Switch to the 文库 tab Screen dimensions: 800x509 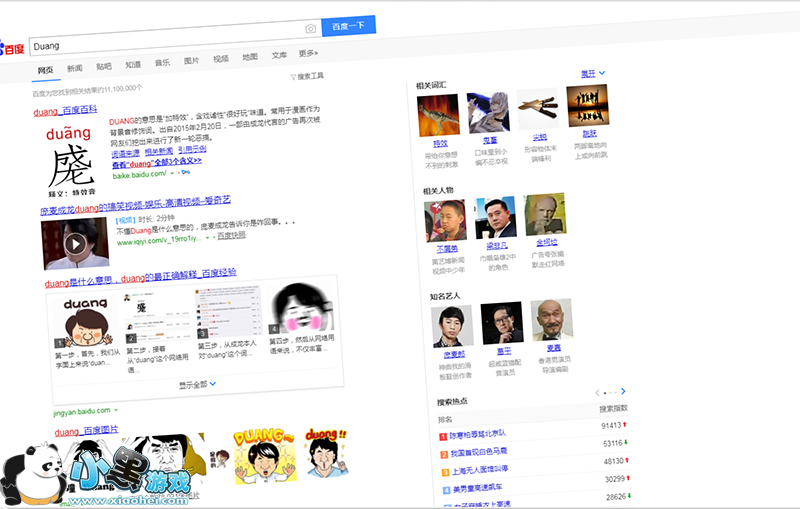click(x=279, y=55)
